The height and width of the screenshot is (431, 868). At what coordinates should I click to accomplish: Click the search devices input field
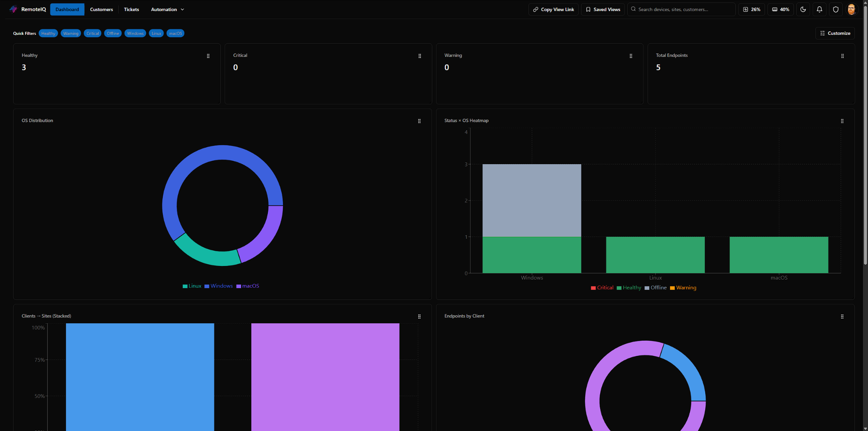(681, 9)
